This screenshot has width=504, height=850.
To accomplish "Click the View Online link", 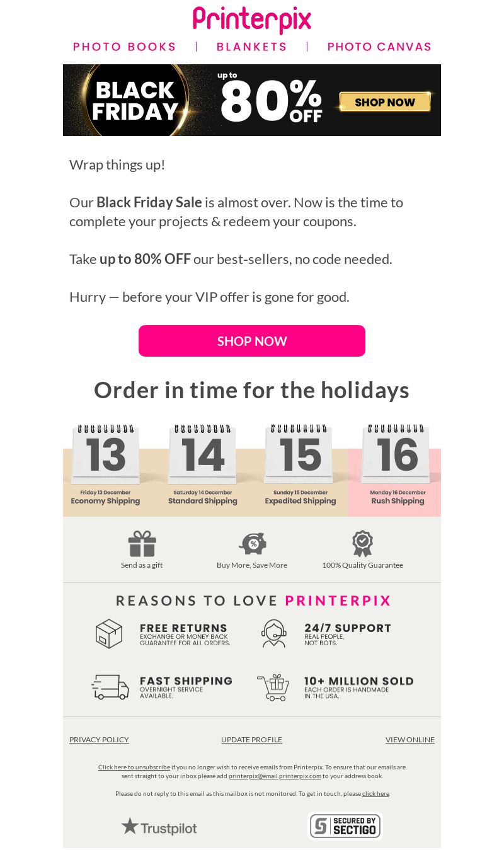I will click(x=410, y=740).
